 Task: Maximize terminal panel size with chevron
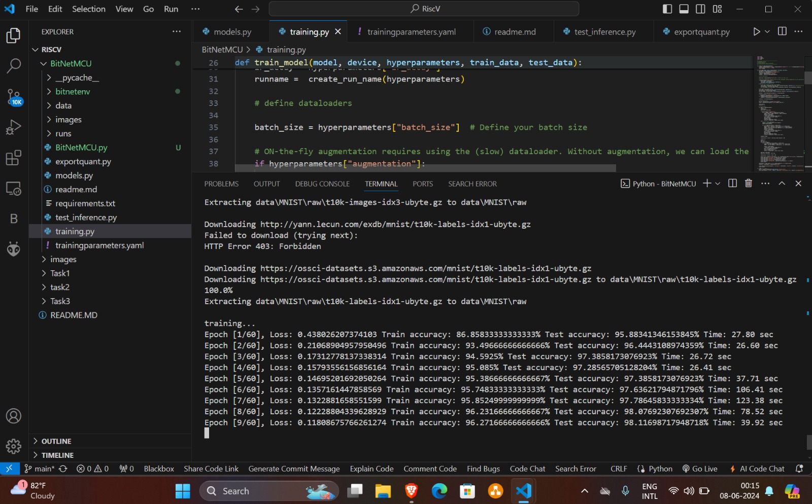pos(782,184)
